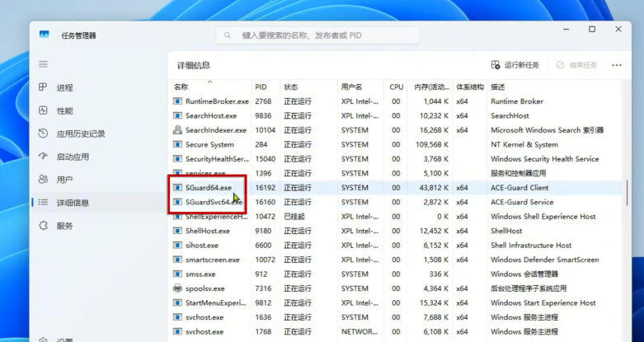This screenshot has height=342, width=644.
Task: Select the SearchHost.exe process name
Action: pos(211,115)
